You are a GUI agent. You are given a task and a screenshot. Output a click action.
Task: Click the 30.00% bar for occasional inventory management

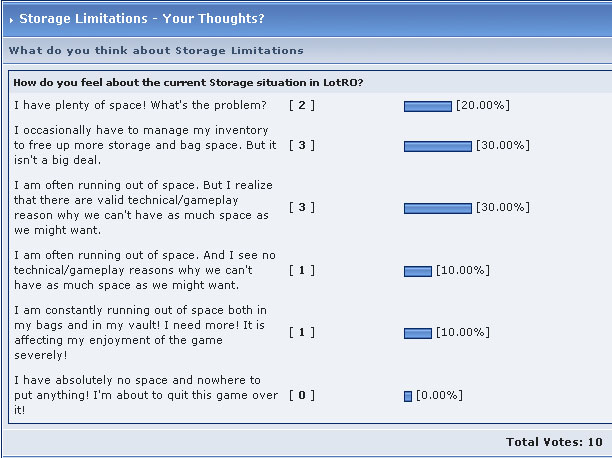click(x=438, y=146)
